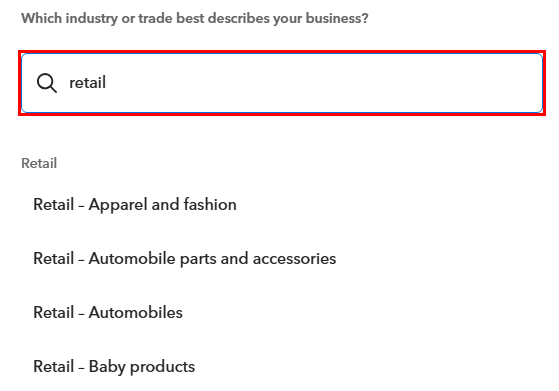Activate search via the magnifier glyph
This screenshot has height=391, width=559.
(x=47, y=83)
